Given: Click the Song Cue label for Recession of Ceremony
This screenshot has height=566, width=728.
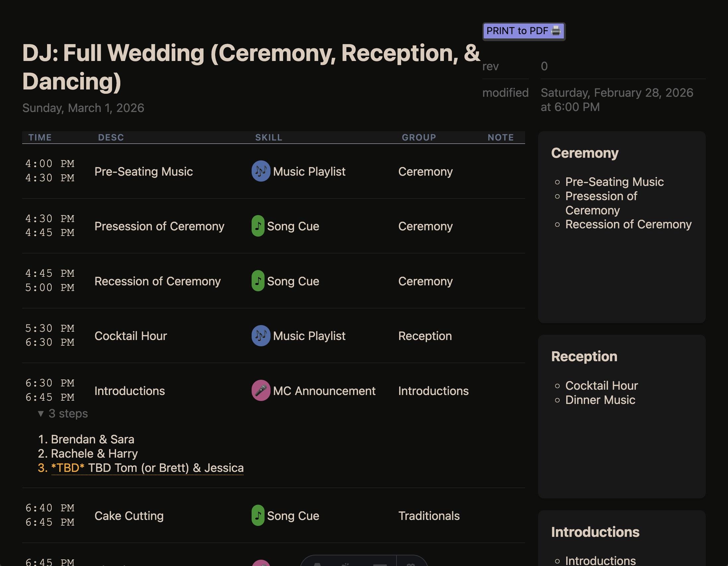Looking at the screenshot, I should pos(293,281).
